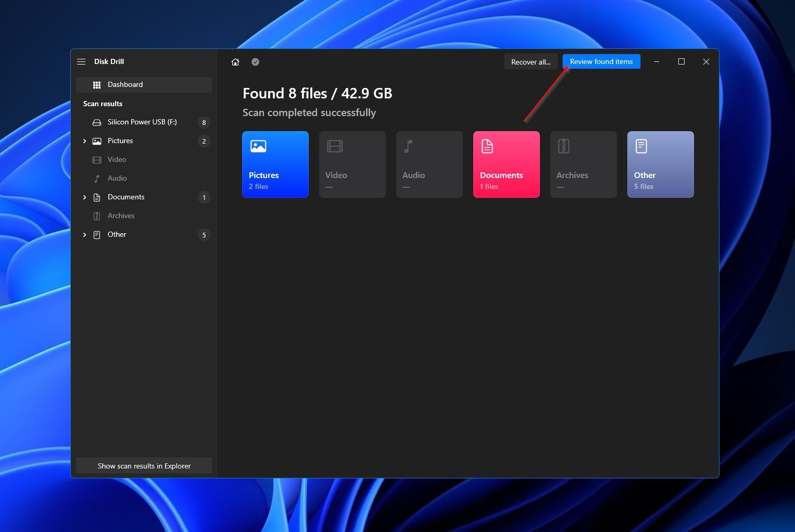
Task: Click Review found items button
Action: [601, 61]
